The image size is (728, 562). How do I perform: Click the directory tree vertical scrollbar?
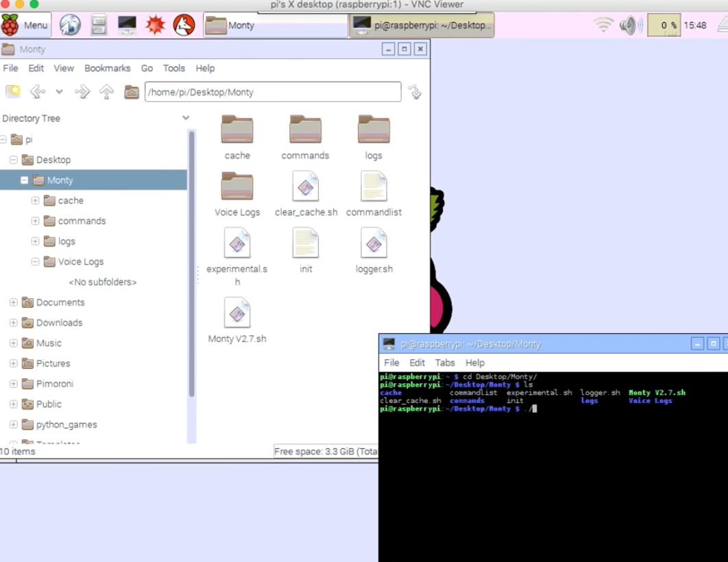point(191,264)
